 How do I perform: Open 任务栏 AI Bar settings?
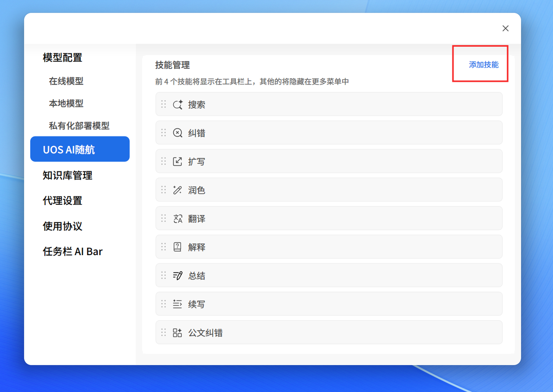[x=73, y=251]
